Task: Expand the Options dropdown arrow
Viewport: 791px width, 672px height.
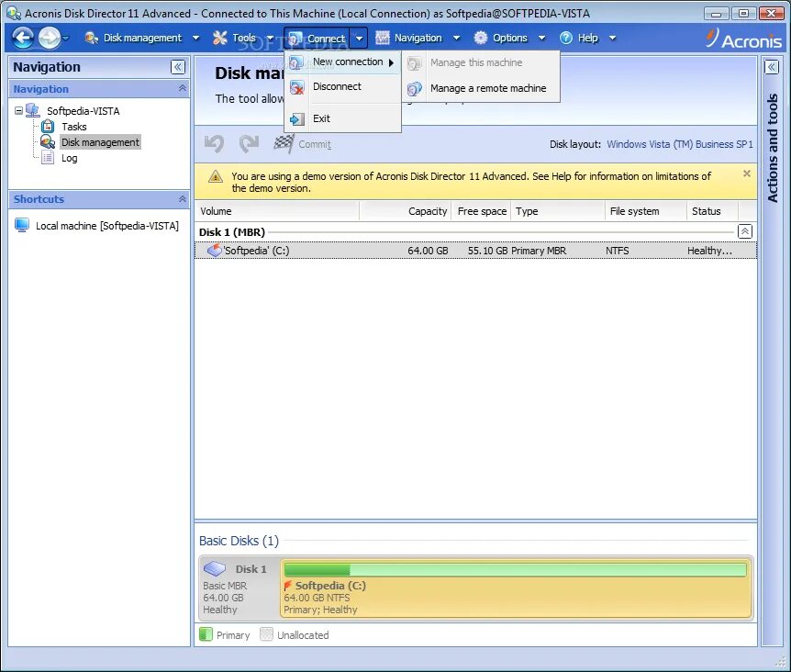Action: (541, 38)
